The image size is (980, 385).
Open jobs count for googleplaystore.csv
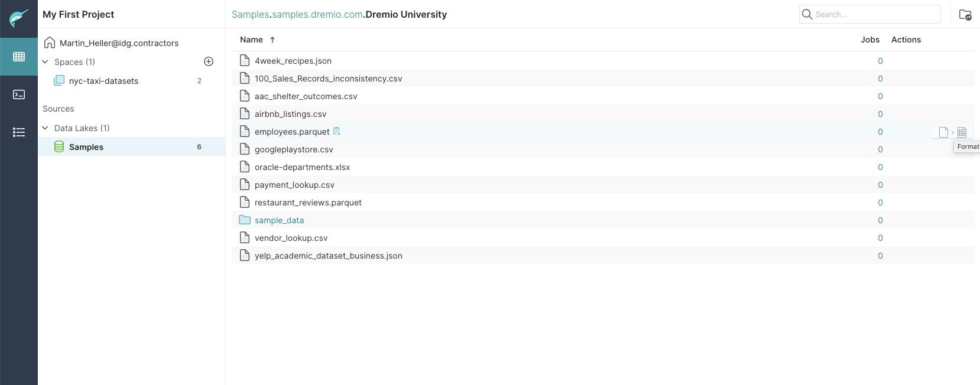click(880, 149)
